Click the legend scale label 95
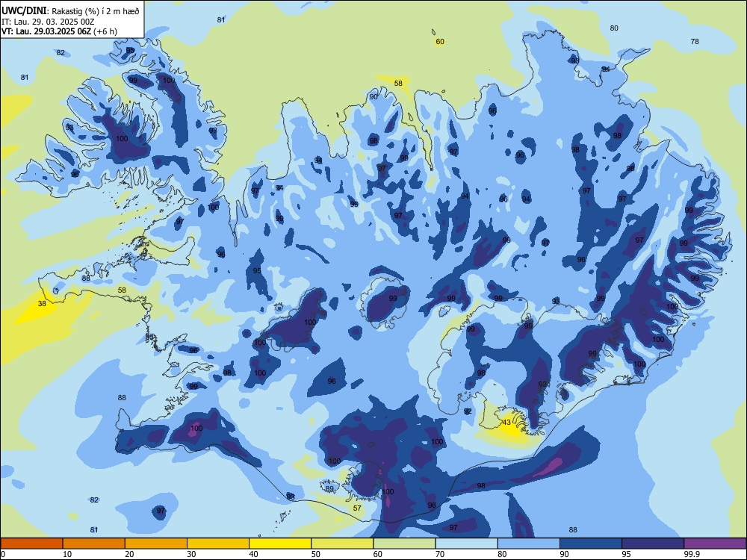Viewport: 747px width, 560px height. (626, 554)
